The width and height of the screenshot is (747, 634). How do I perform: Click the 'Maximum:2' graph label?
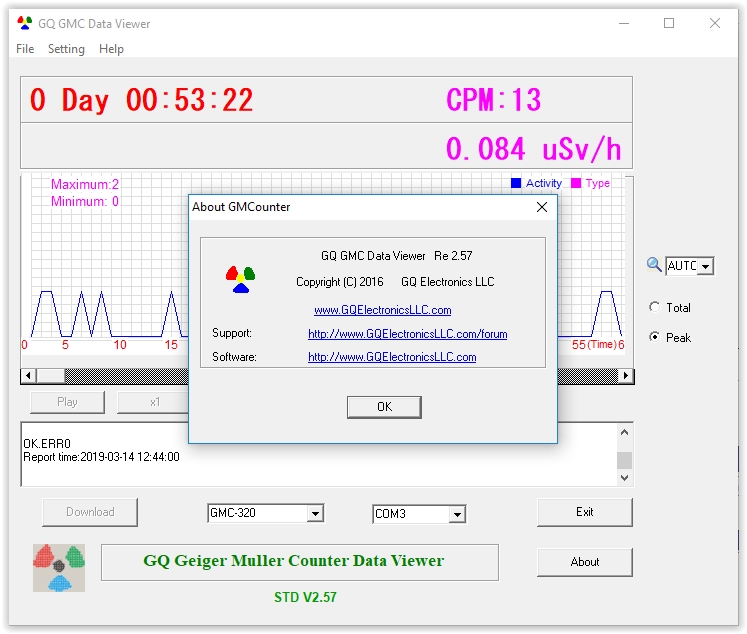click(x=85, y=184)
